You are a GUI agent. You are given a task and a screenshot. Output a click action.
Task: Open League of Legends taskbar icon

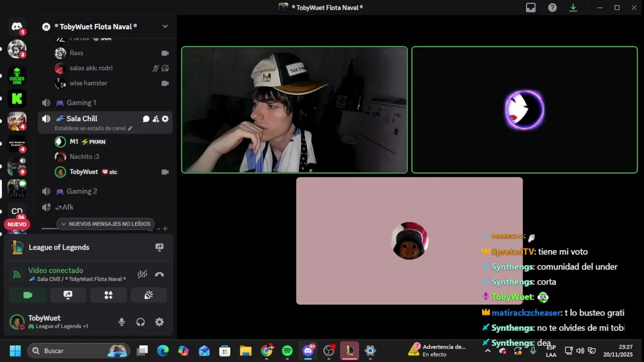349,350
